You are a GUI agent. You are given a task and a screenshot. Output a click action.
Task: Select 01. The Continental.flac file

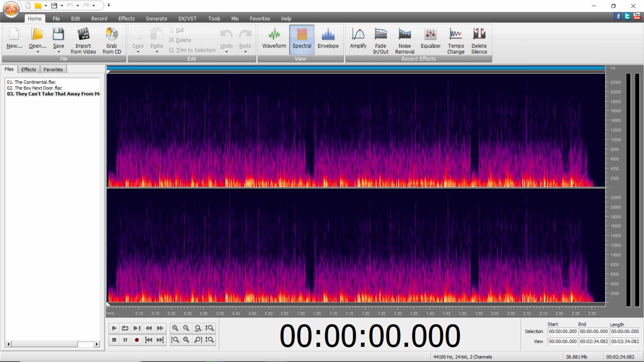(31, 82)
